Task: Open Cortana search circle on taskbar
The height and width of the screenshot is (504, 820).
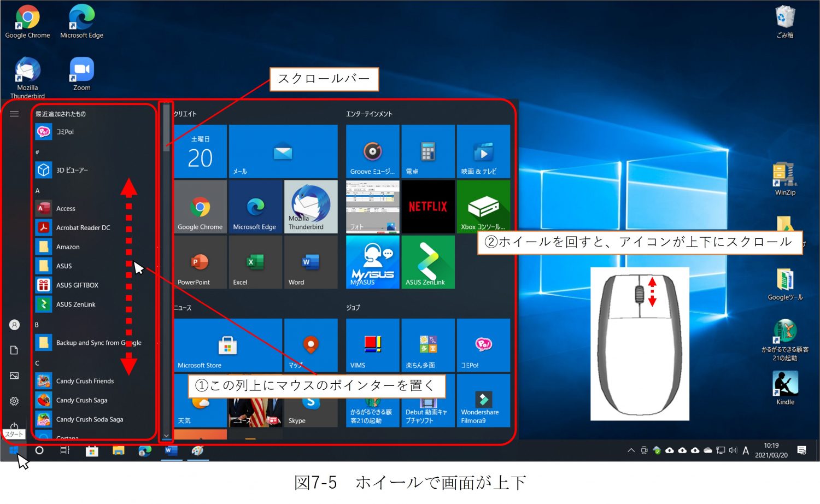Action: [x=39, y=450]
